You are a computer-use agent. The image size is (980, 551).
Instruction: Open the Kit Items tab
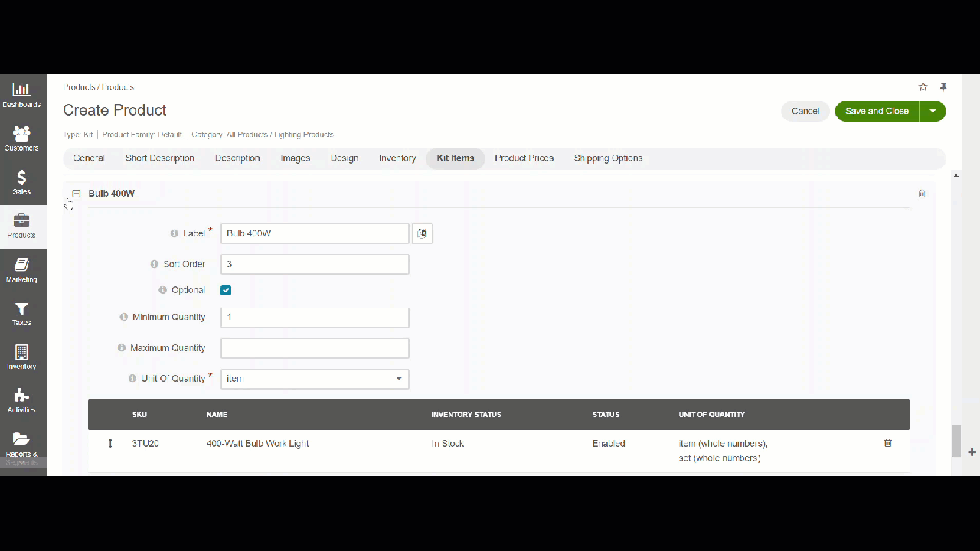tap(456, 158)
